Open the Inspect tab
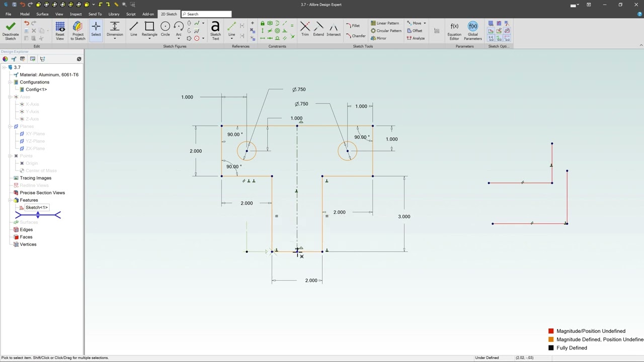Image resolution: width=644 pixels, height=362 pixels. pyautogui.click(x=76, y=14)
